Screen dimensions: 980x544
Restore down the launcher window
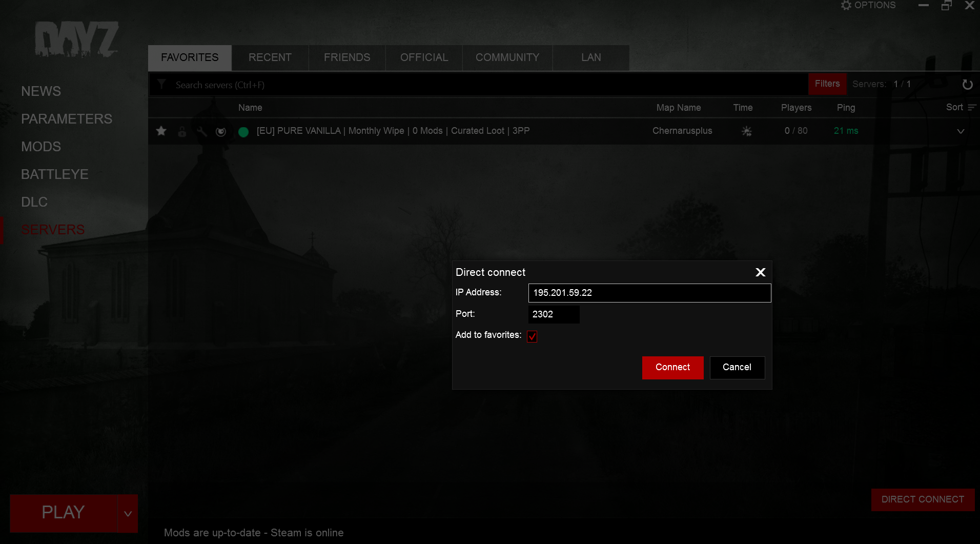(x=947, y=5)
